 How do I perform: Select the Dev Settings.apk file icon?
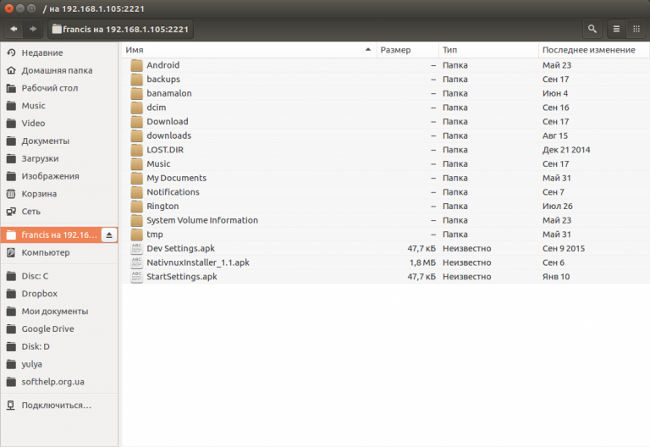(136, 248)
